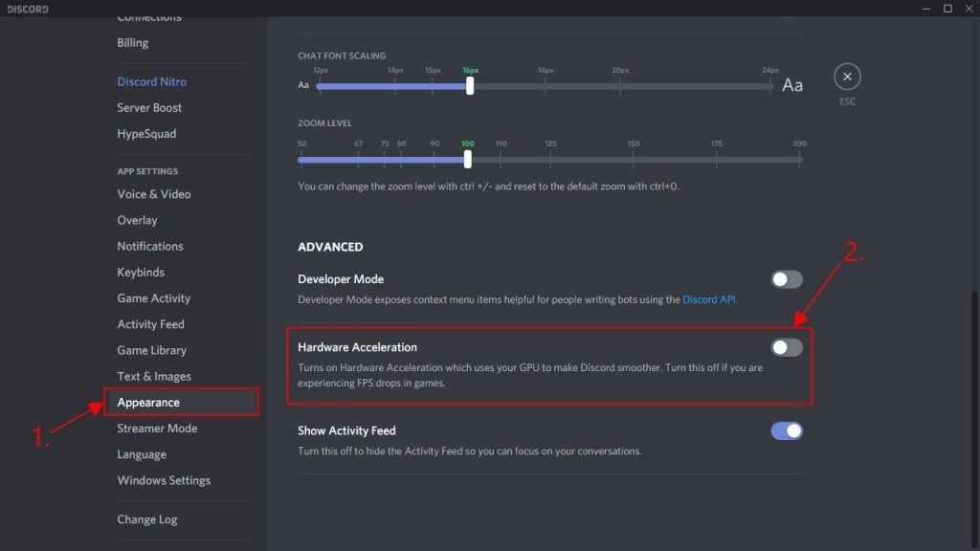Disable the Show Activity Feed toggle

coord(787,430)
